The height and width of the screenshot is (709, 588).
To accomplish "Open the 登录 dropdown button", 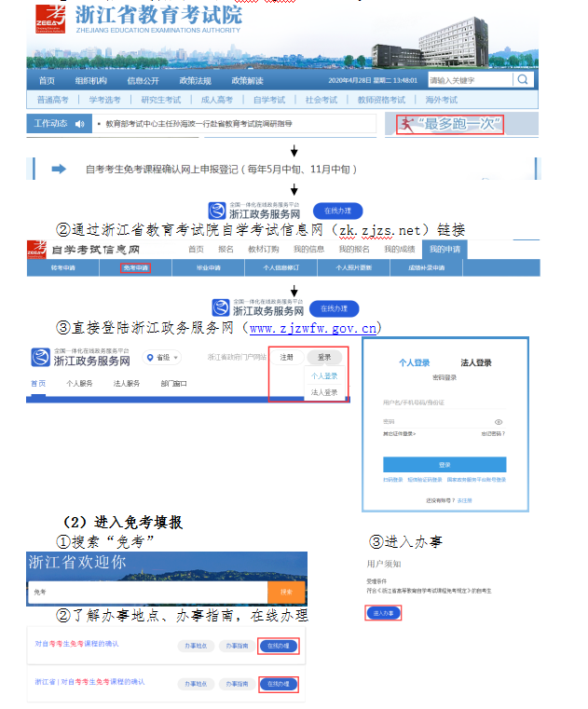I will (x=324, y=357).
